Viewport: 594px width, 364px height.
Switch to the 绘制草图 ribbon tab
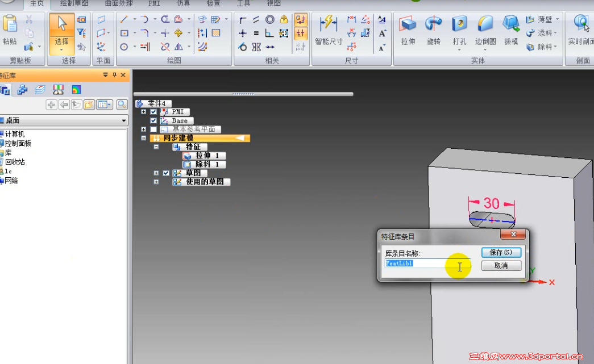74,3
